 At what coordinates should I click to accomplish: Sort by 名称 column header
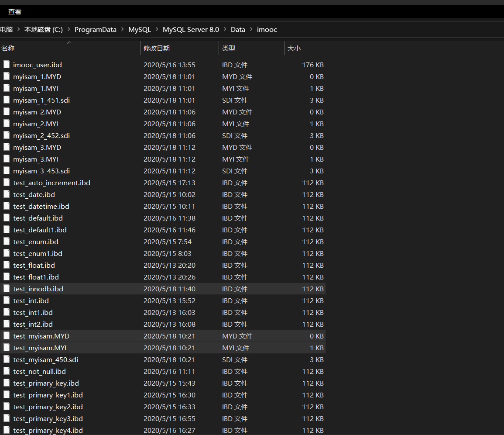click(x=70, y=48)
